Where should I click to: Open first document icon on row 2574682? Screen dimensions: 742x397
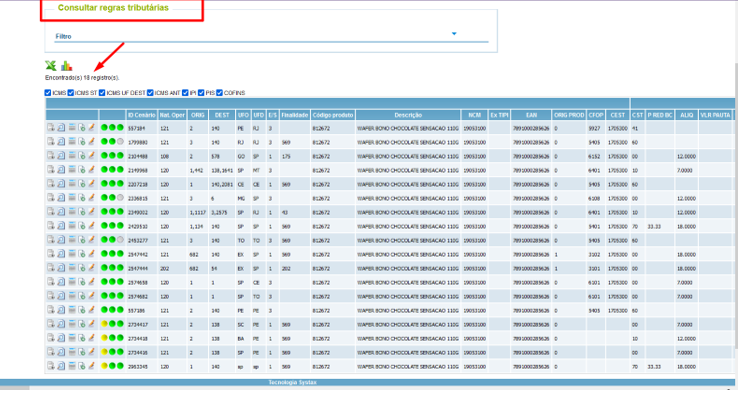51,296
